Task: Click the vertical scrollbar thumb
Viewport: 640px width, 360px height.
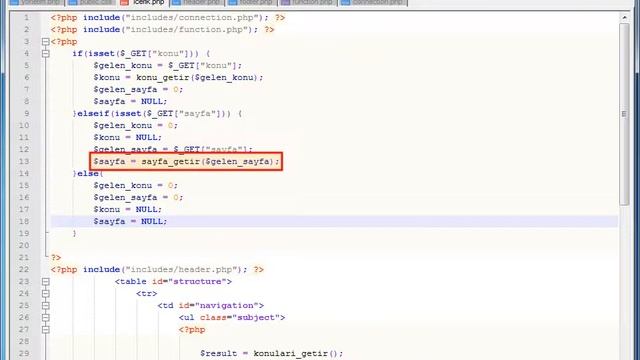Action: click(624, 114)
